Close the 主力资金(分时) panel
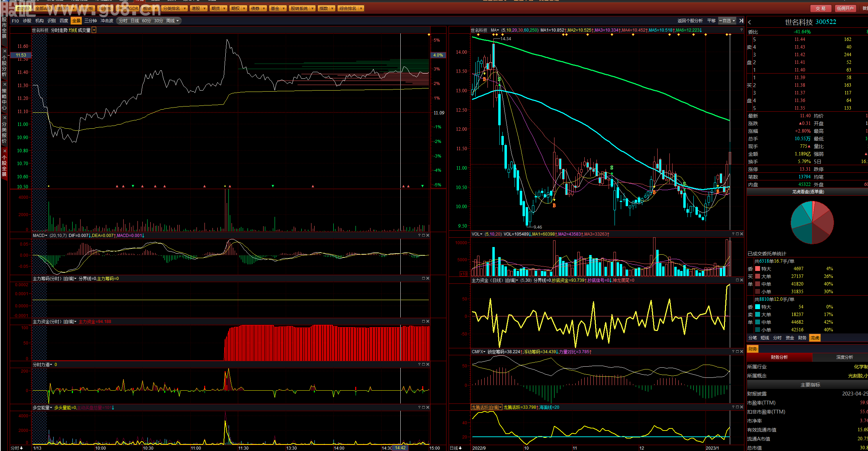 [428, 321]
